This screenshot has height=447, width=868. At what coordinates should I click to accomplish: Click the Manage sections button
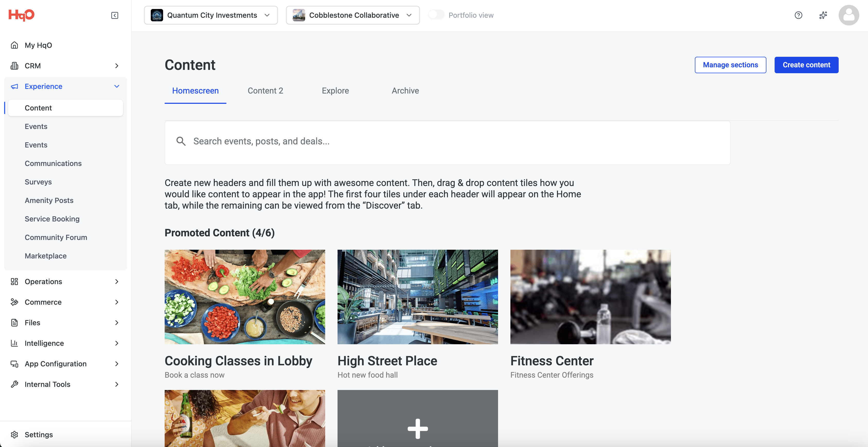point(730,65)
